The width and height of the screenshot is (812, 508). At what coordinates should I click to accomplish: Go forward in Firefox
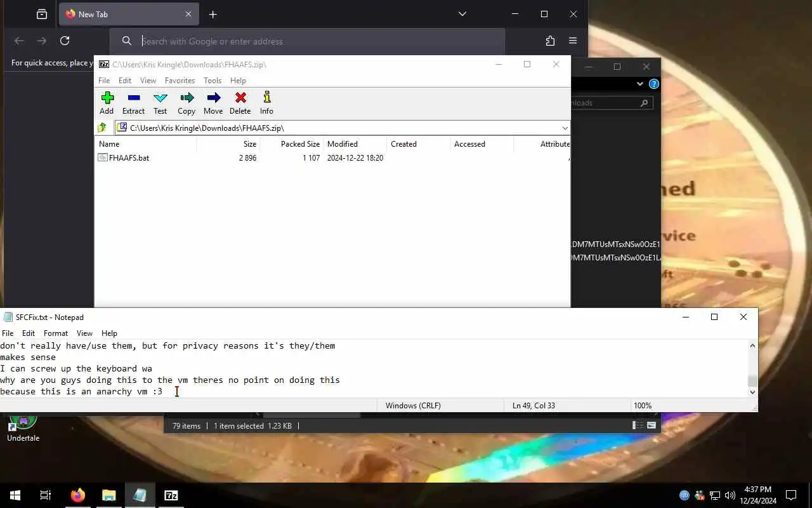click(x=42, y=41)
